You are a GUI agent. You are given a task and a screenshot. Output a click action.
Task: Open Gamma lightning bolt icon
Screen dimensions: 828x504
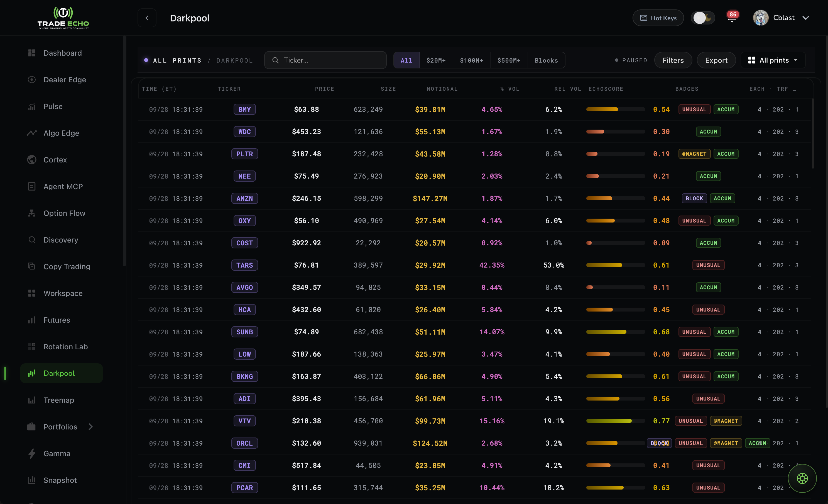tap(31, 453)
